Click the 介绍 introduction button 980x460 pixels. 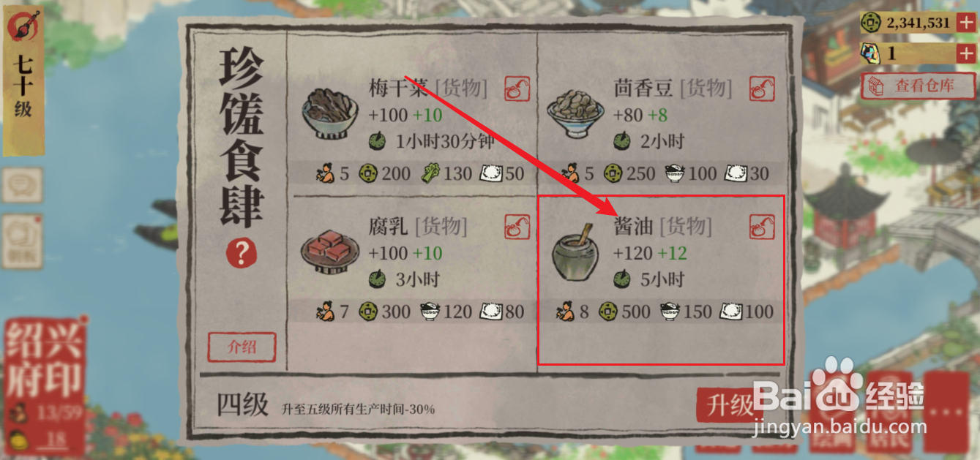tap(242, 347)
